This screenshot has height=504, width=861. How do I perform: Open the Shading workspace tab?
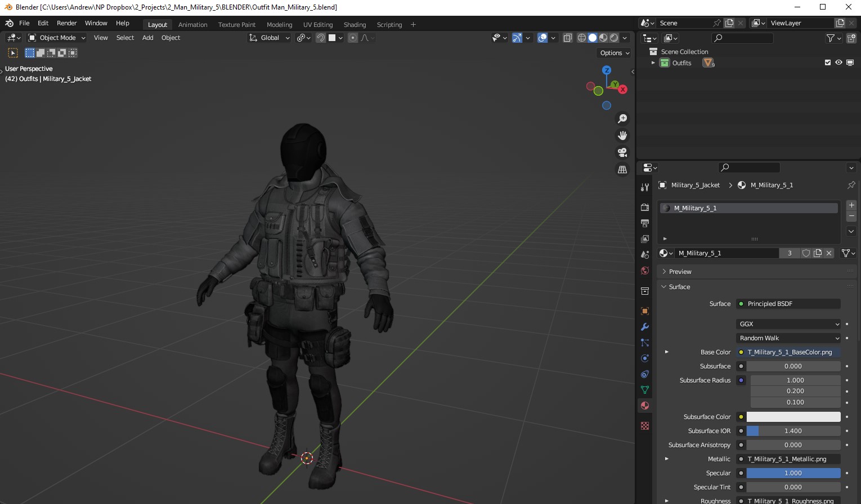tap(355, 25)
